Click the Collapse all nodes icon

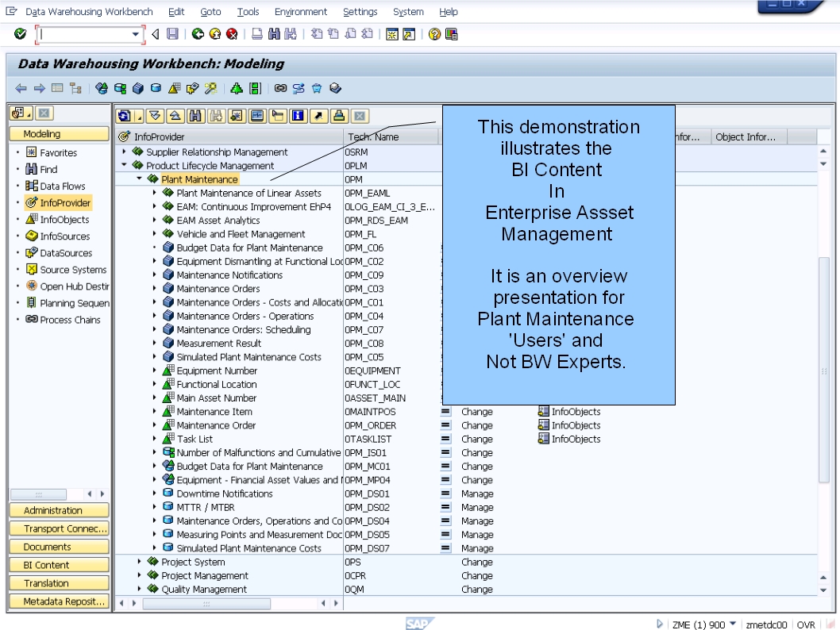click(x=175, y=116)
